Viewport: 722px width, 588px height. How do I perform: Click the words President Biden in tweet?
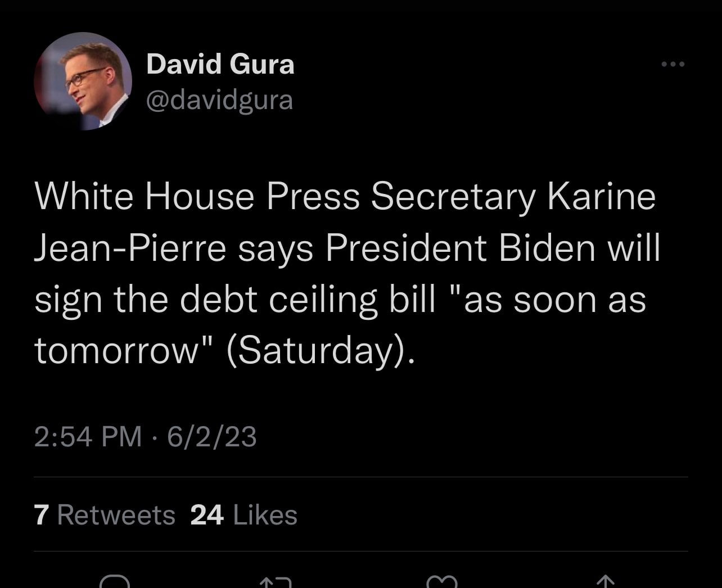pyautogui.click(x=459, y=248)
